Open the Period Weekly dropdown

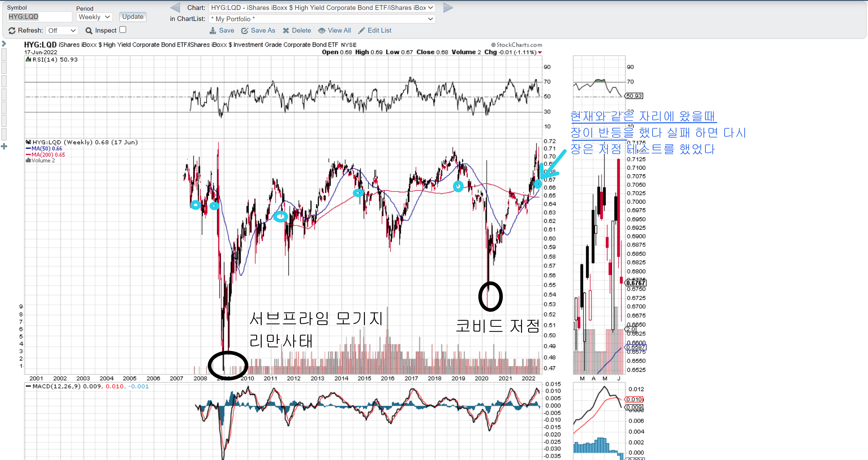coord(94,17)
